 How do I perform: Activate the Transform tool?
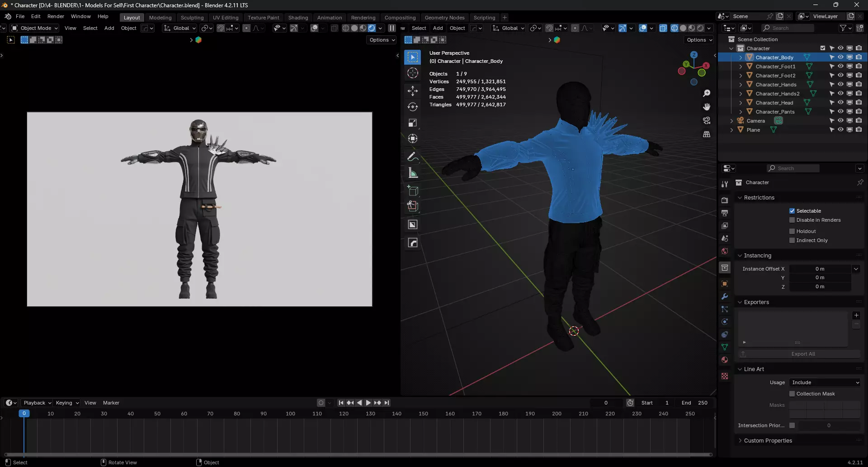tap(413, 138)
